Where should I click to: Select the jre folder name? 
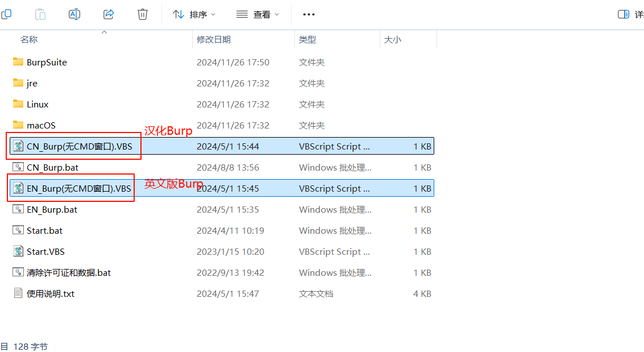coord(32,84)
